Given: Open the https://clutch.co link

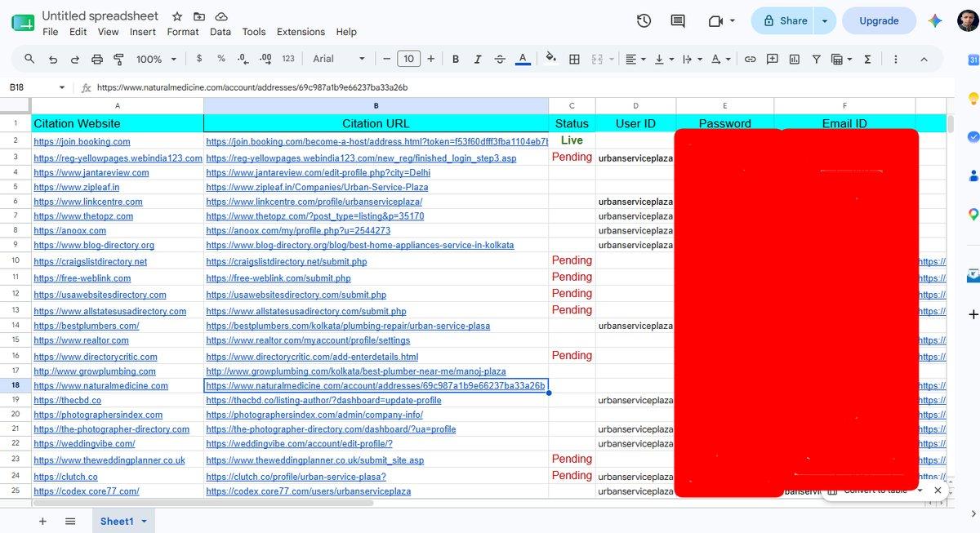Looking at the screenshot, I should (x=65, y=477).
